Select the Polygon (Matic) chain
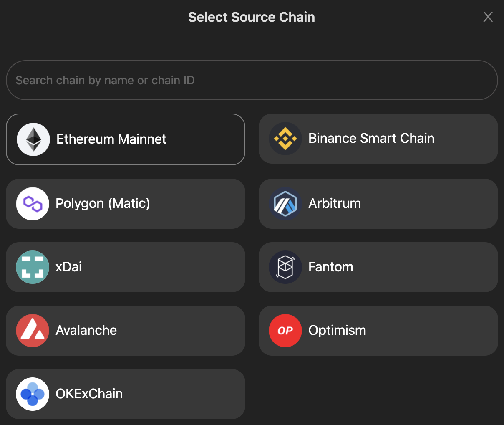The image size is (504, 425). (126, 204)
